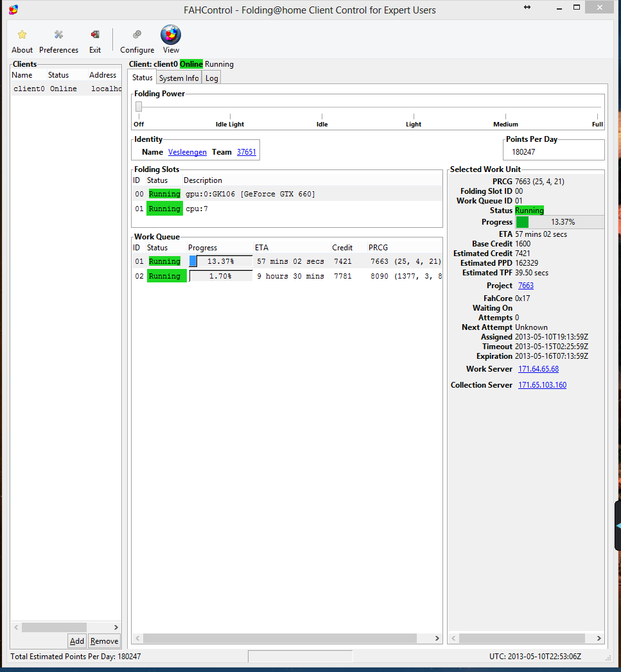Click the Points Per Day value 180247
Image resolution: width=621 pixels, height=672 pixels.
[x=523, y=152]
